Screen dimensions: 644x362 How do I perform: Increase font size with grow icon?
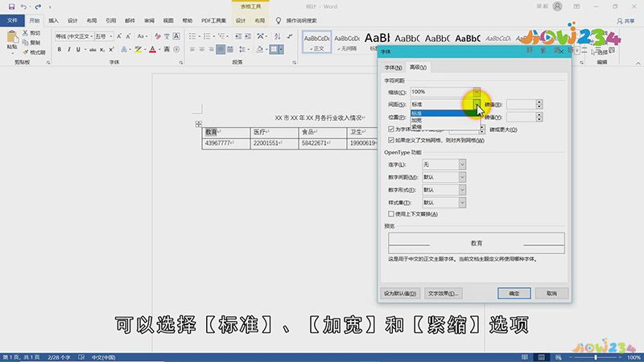[x=119, y=36]
